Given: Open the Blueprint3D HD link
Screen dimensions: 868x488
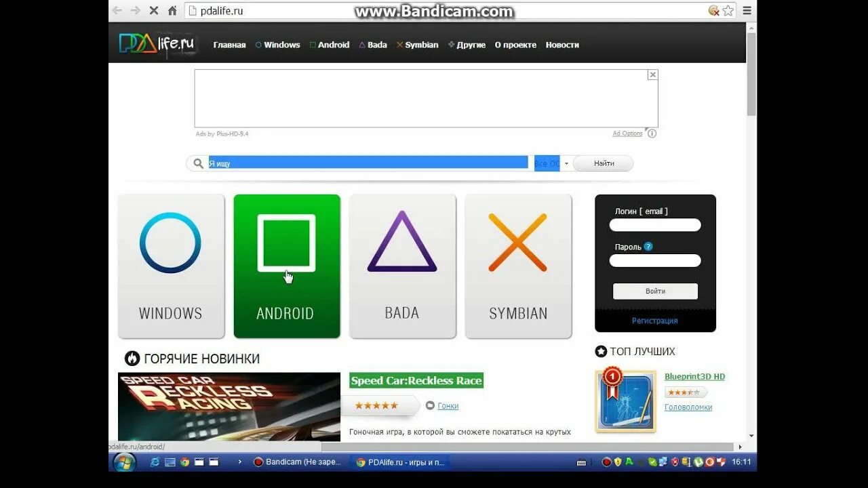Looking at the screenshot, I should pyautogui.click(x=694, y=377).
